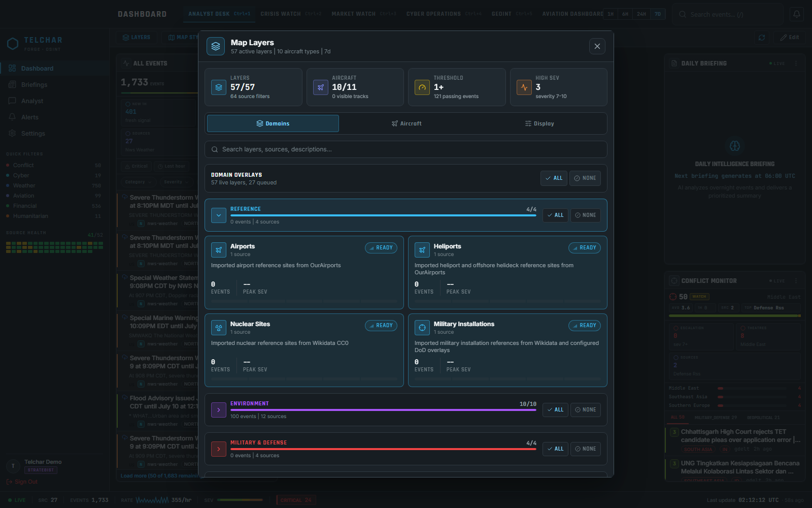Collapse the Reference group chevron

click(219, 215)
